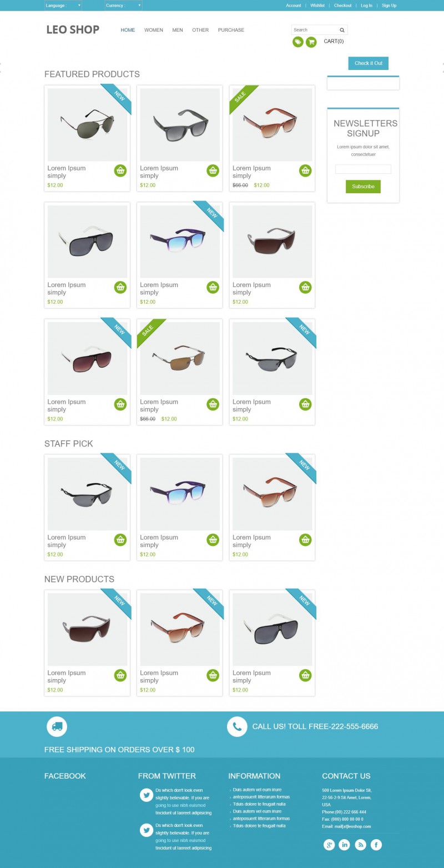
Task: Click the Check it Out button
Action: [x=369, y=63]
